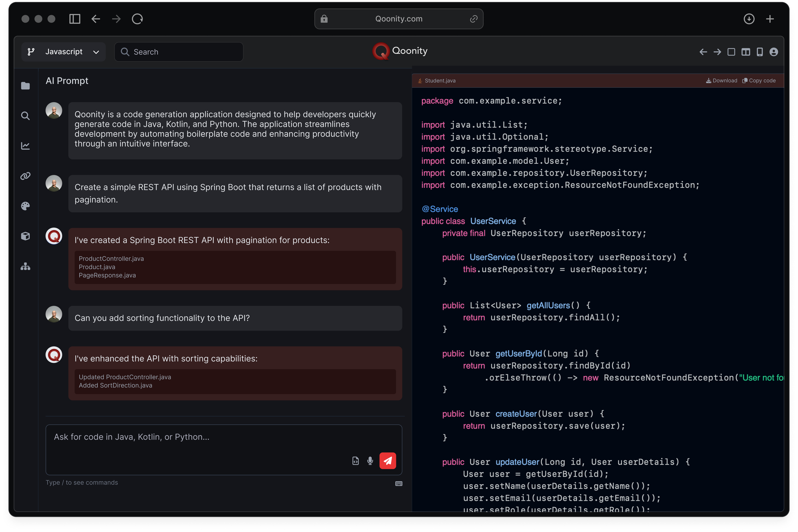The width and height of the screenshot is (798, 532).
Task: Switch to mobile device preview
Action: [x=760, y=52]
